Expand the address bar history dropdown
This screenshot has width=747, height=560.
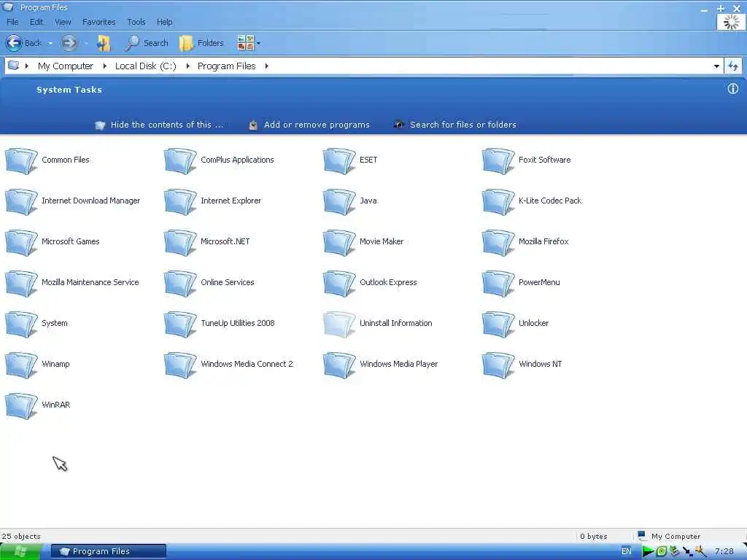pyautogui.click(x=716, y=66)
